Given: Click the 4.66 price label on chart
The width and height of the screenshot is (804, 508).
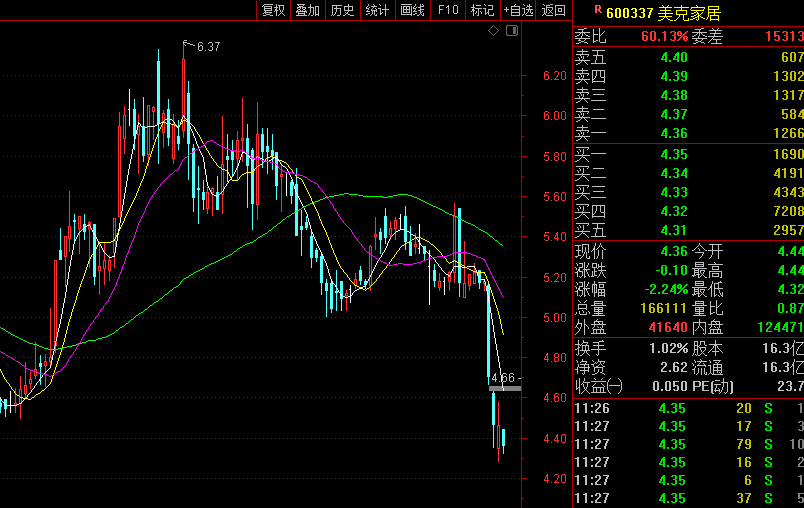Looking at the screenshot, I should click(504, 379).
